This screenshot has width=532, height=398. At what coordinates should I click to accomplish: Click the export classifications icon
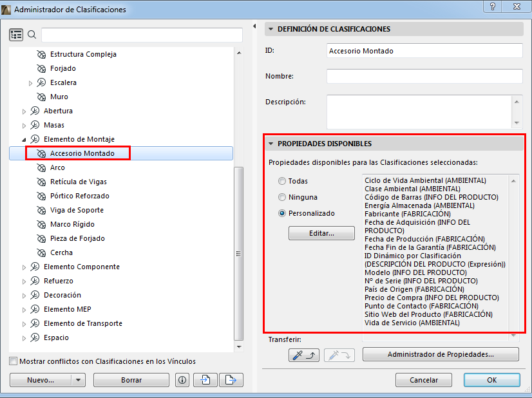(x=231, y=380)
